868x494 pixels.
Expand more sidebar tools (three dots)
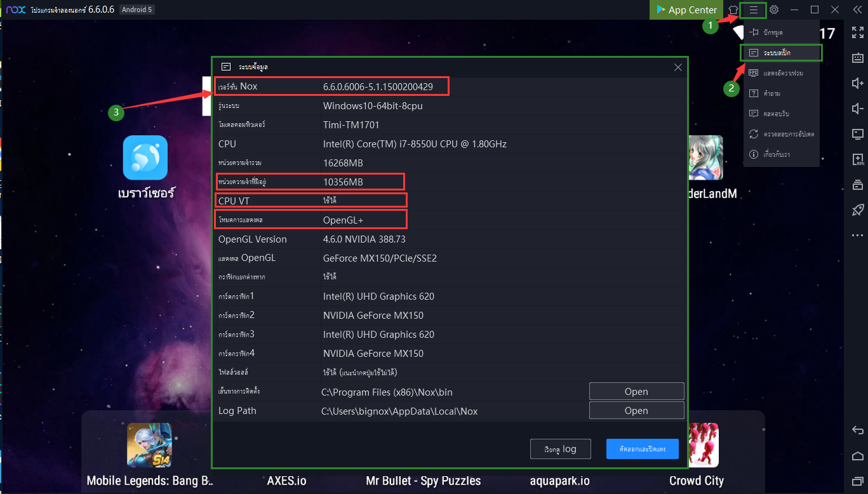tap(857, 236)
